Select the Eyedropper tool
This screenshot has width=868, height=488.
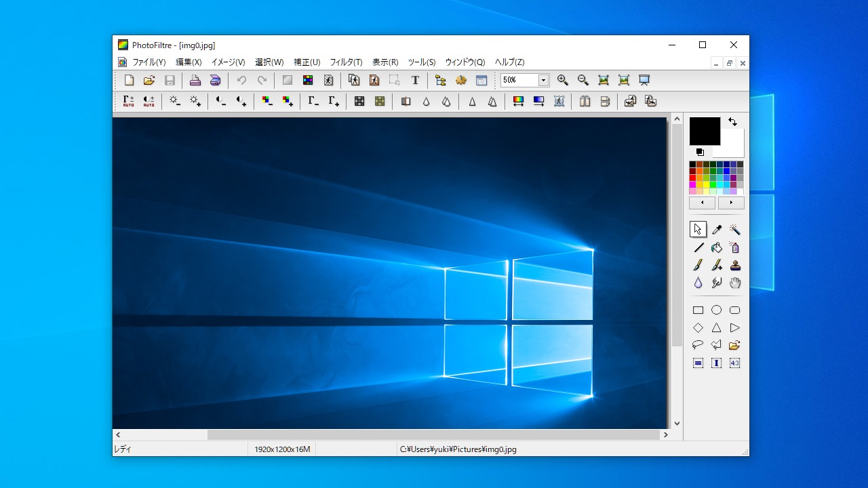716,230
